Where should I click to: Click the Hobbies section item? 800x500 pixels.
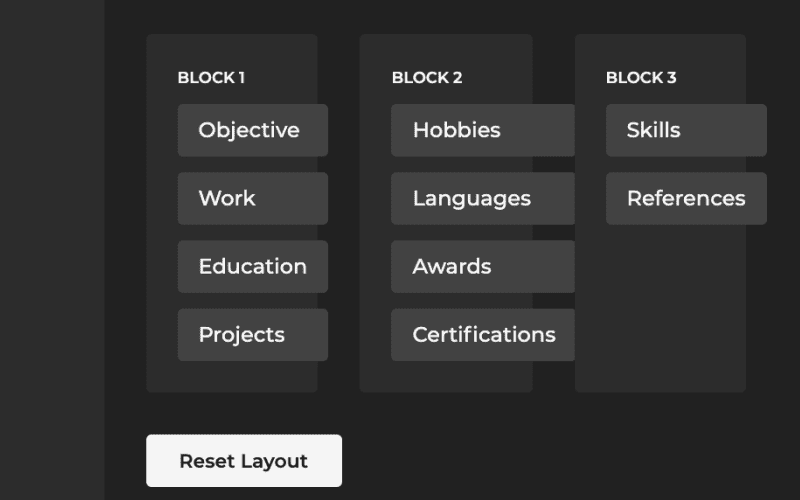482,130
